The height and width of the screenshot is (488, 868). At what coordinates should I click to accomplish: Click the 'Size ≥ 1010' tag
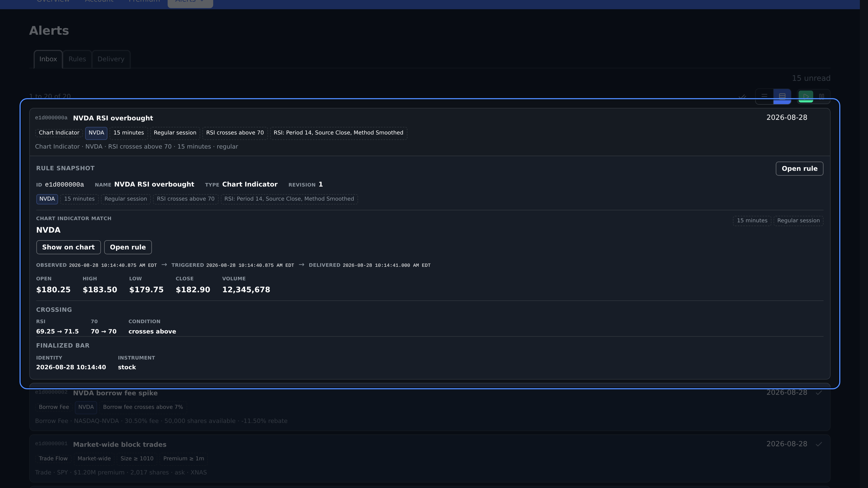(x=137, y=459)
